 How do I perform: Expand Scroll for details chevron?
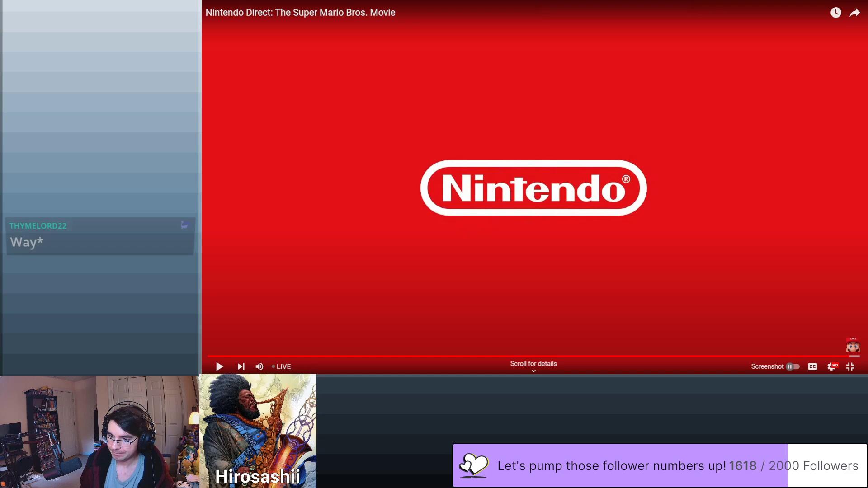point(533,371)
